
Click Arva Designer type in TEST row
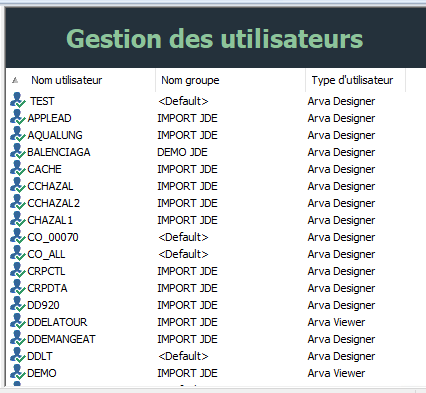click(341, 101)
